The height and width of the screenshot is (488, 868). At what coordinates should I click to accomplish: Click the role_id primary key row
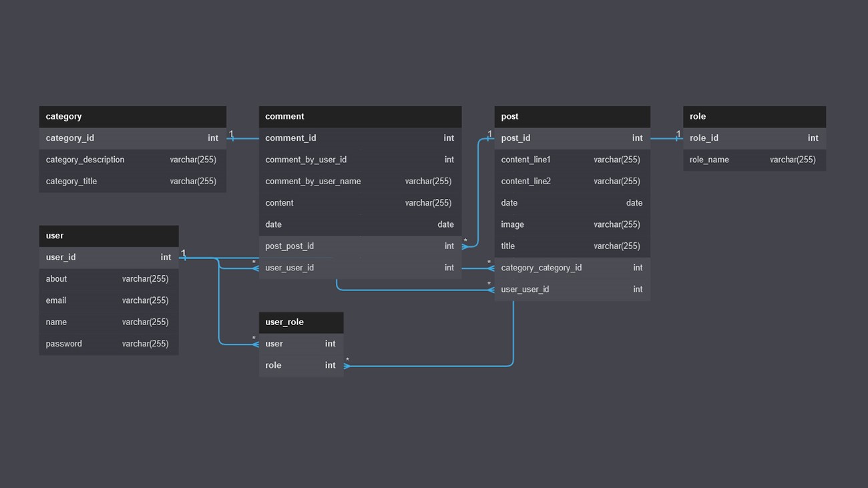[754, 138]
